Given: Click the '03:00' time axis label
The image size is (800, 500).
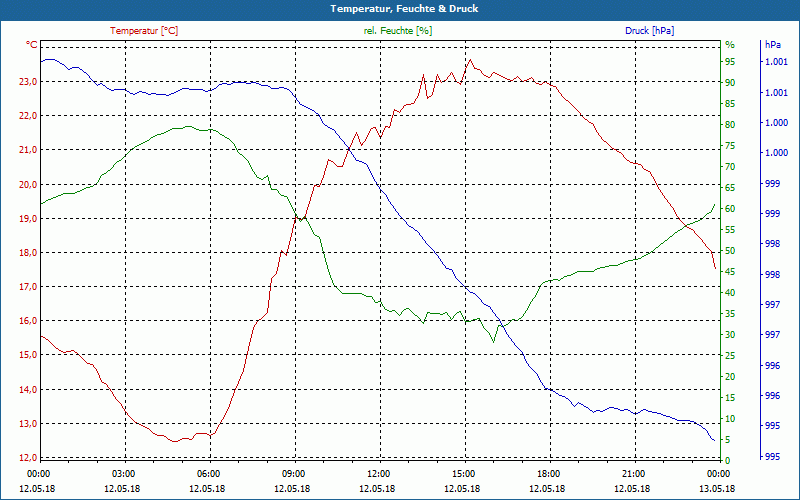Looking at the screenshot, I should (x=122, y=473).
